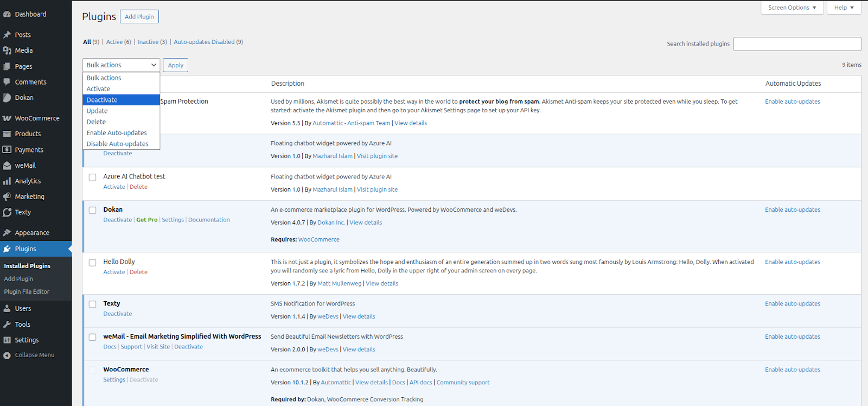Click inside Search installed plugins field
The height and width of the screenshot is (406, 868).
click(797, 44)
